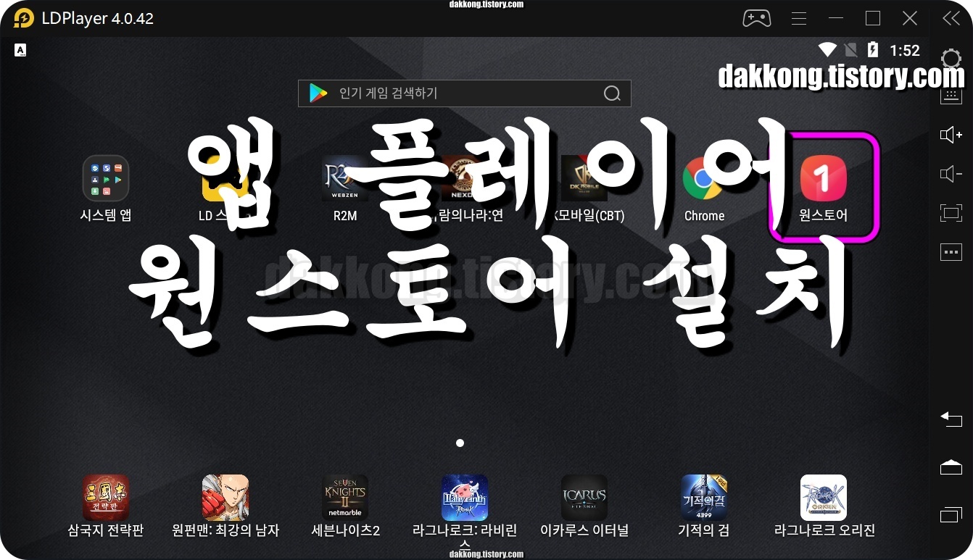Minimize the LDPlayer window

(836, 18)
